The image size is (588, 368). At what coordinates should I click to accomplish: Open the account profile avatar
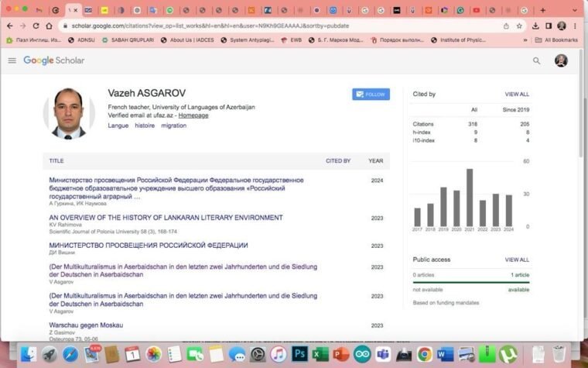[x=561, y=60]
